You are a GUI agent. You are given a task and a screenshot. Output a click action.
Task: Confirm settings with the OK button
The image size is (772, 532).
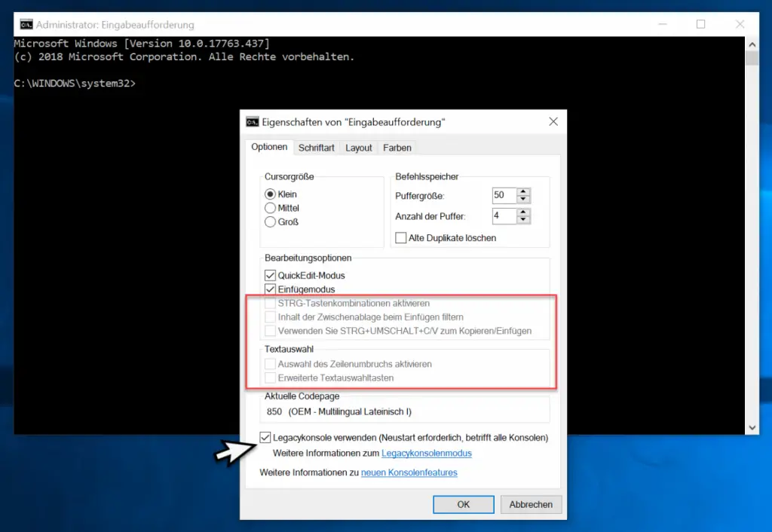point(464,504)
